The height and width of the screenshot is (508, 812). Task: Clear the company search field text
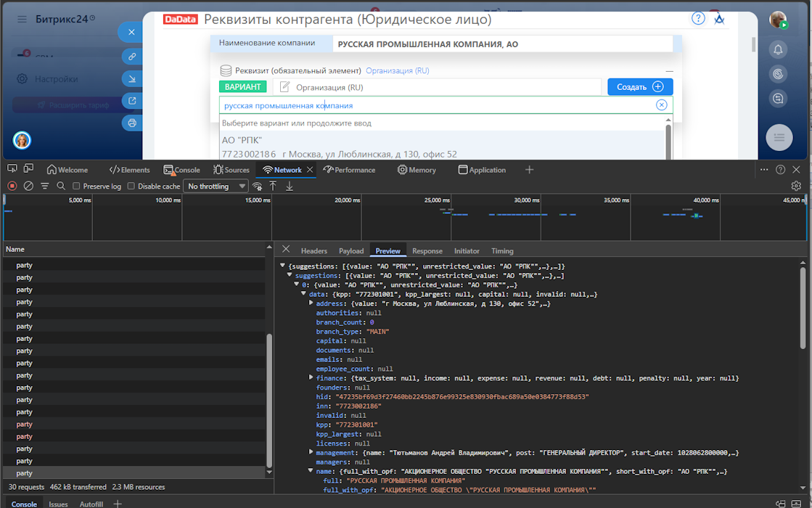point(661,105)
